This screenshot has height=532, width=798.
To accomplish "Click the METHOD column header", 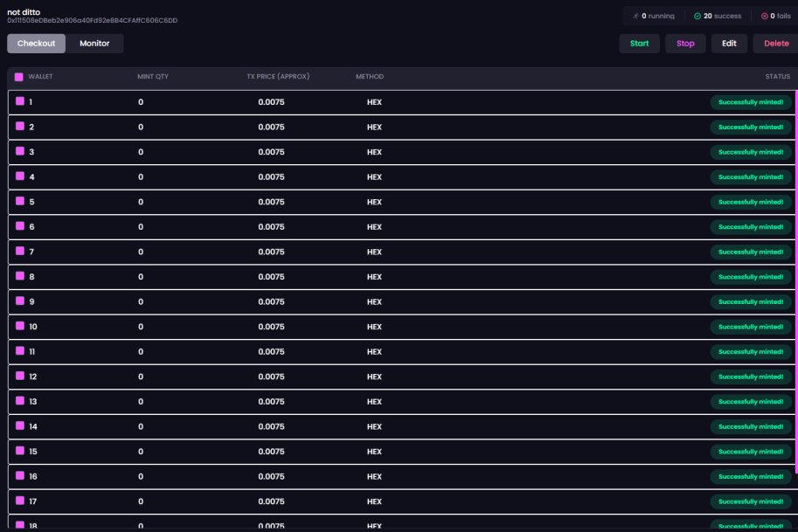I will click(370, 76).
